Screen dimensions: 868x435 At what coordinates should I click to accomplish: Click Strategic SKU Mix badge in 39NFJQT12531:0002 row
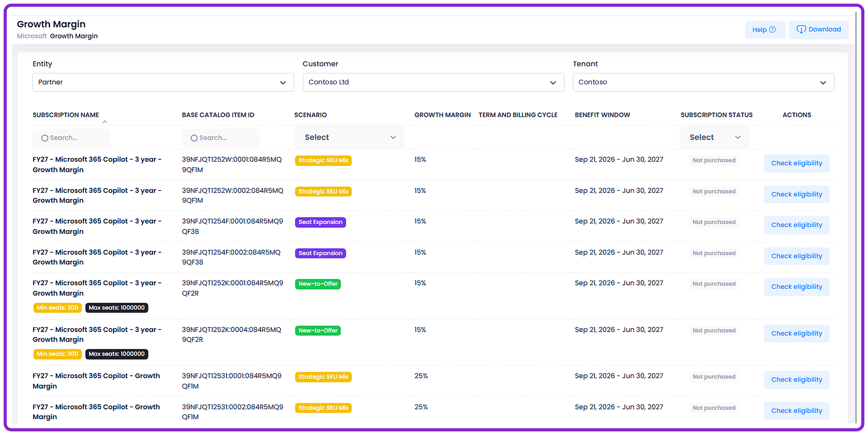[x=323, y=408]
